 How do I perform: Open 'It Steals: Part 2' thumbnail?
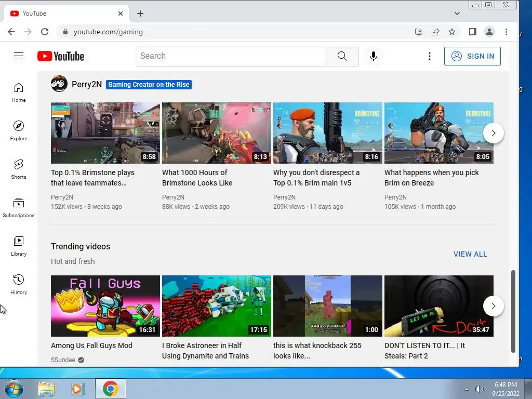[x=438, y=306]
